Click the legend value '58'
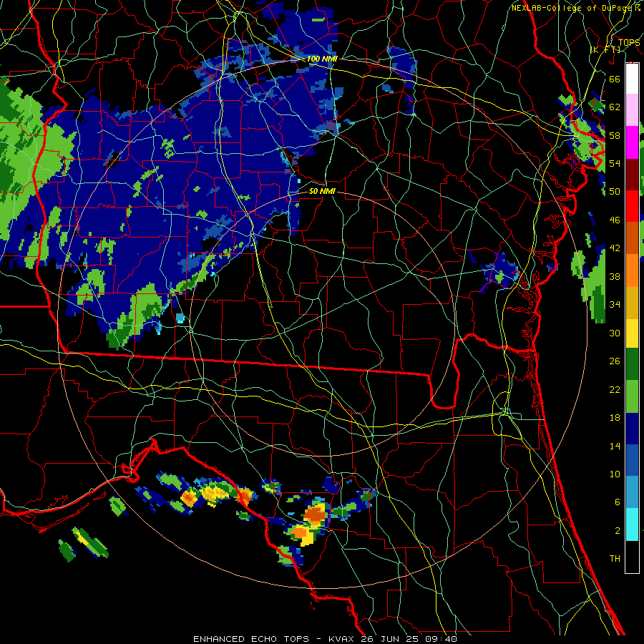Image resolution: width=644 pixels, height=644 pixels. click(x=615, y=135)
